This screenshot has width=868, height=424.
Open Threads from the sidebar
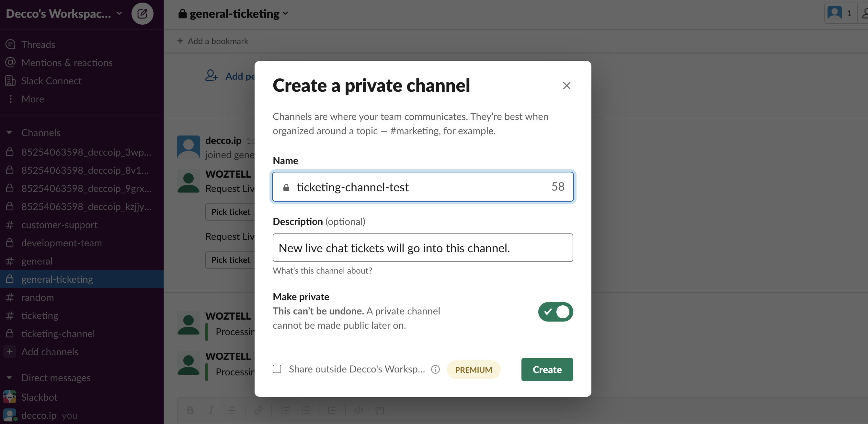click(x=38, y=44)
